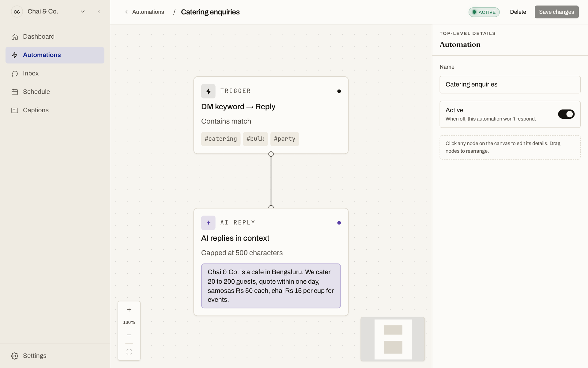
Task: Zoom in the canvas with plus button
Action: pos(129,310)
